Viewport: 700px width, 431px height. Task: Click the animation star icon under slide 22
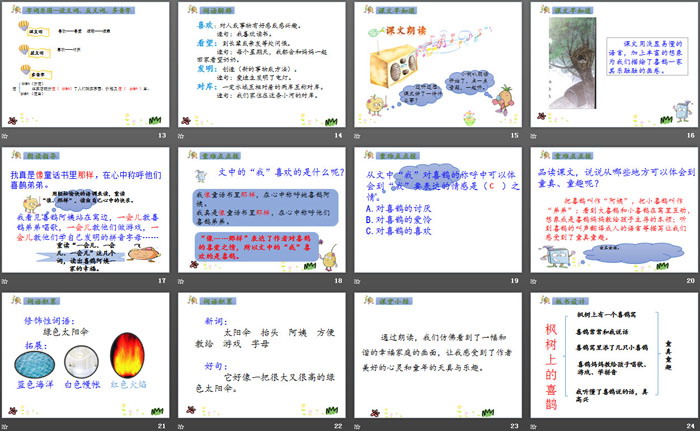181,427
